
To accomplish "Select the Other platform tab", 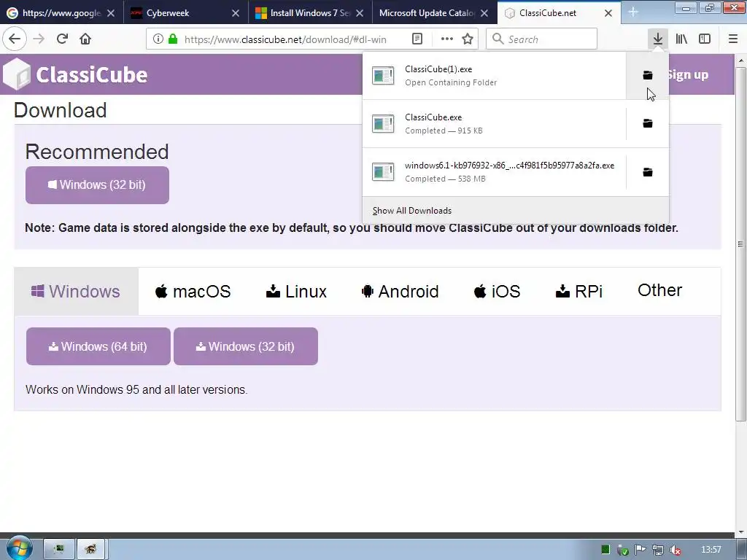I will (659, 290).
